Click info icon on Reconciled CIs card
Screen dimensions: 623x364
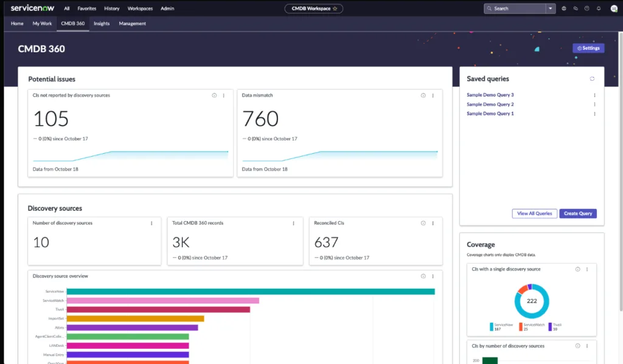click(x=423, y=223)
